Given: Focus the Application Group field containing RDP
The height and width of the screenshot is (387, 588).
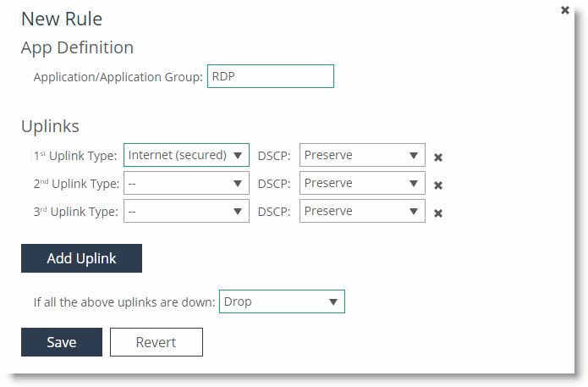Looking at the screenshot, I should click(x=270, y=76).
